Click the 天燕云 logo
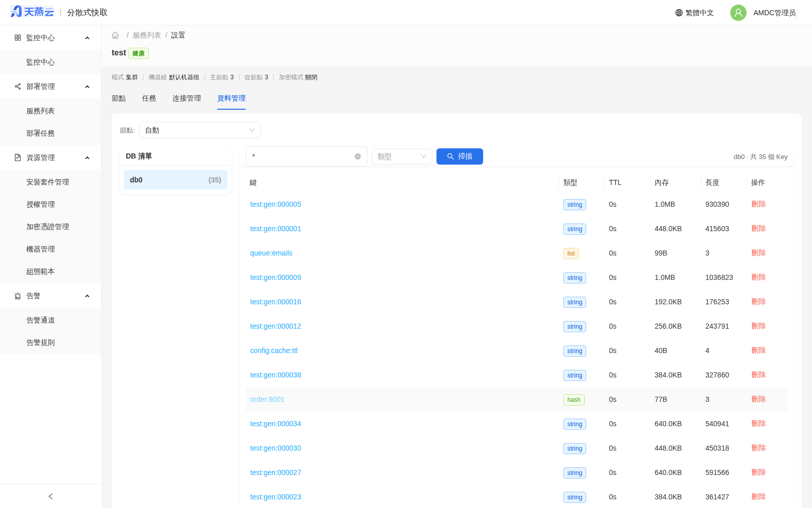 pos(32,12)
